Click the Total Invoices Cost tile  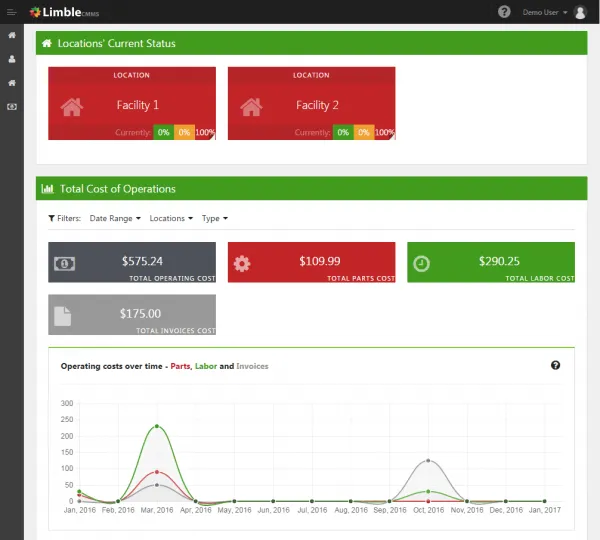click(x=132, y=315)
